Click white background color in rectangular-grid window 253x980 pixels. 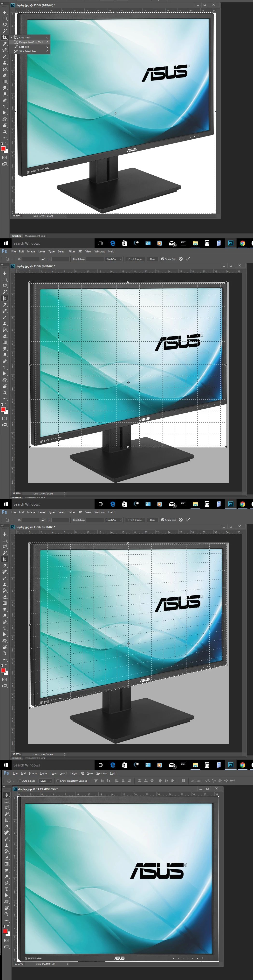click(x=7, y=412)
